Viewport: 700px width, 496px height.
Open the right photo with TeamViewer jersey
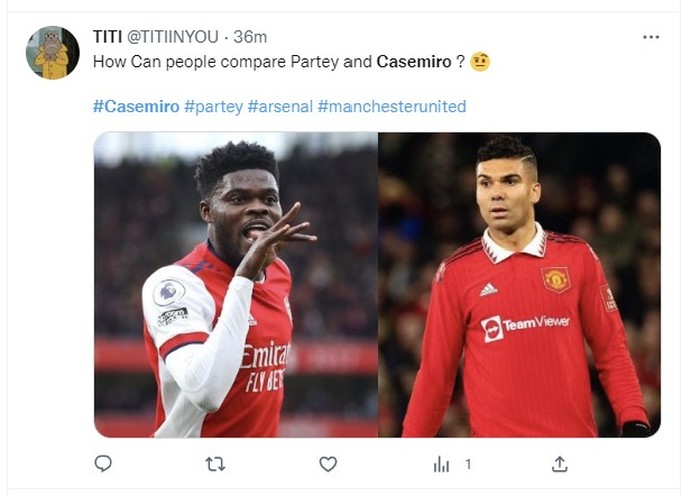(519, 285)
